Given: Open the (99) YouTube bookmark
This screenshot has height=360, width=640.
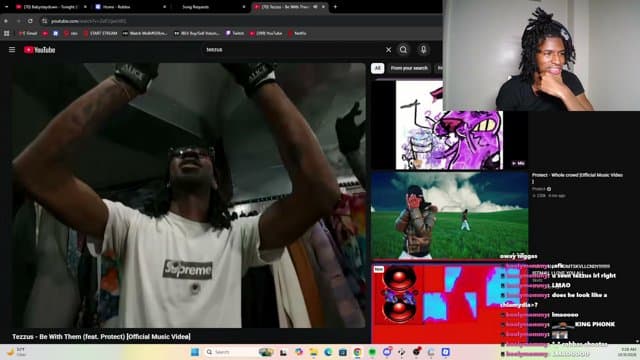Looking at the screenshot, I should (266, 33).
